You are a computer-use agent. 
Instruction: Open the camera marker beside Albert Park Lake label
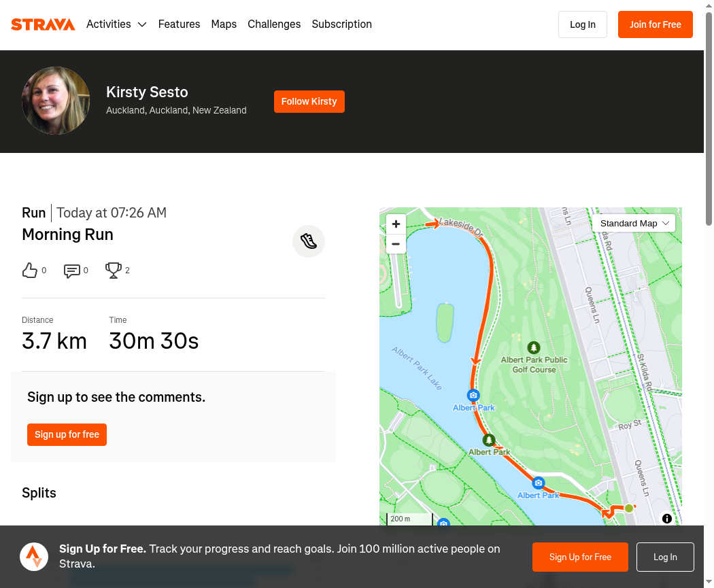pos(473,395)
